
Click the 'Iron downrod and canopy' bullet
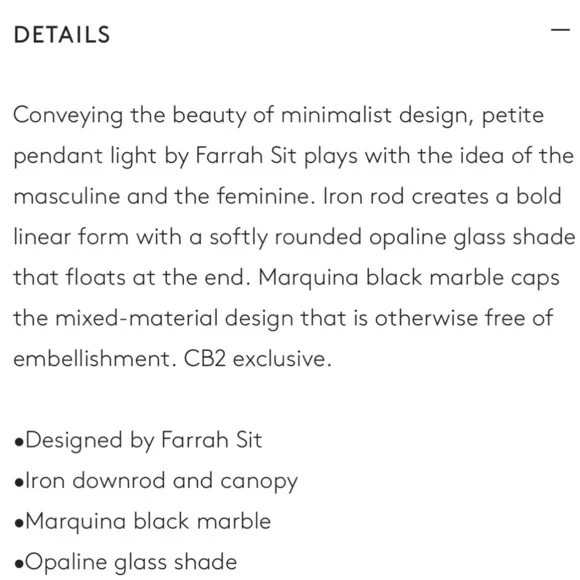156,481
